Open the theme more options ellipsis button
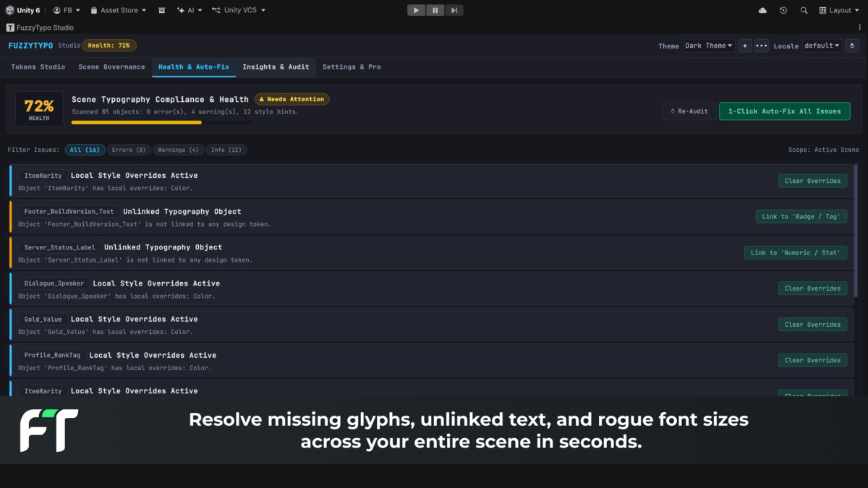868x488 pixels. 761,46
